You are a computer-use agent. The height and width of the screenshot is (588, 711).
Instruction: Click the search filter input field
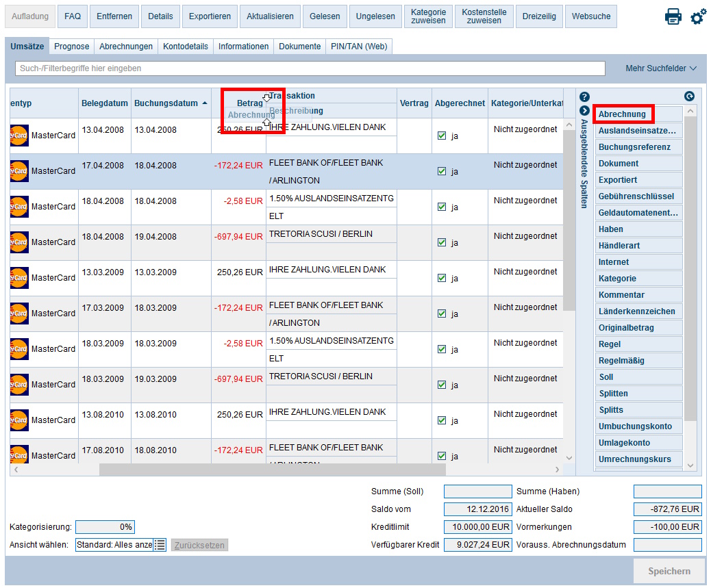pyautogui.click(x=310, y=68)
